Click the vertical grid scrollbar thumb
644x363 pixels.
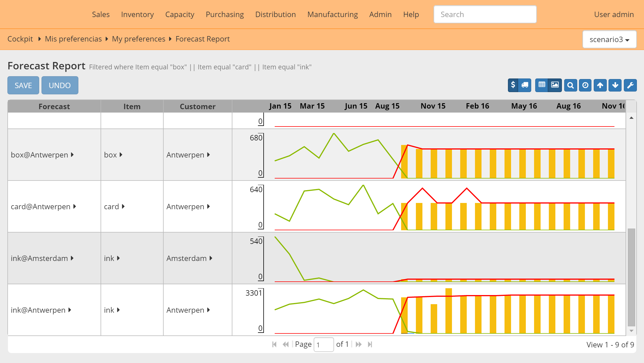(631, 277)
